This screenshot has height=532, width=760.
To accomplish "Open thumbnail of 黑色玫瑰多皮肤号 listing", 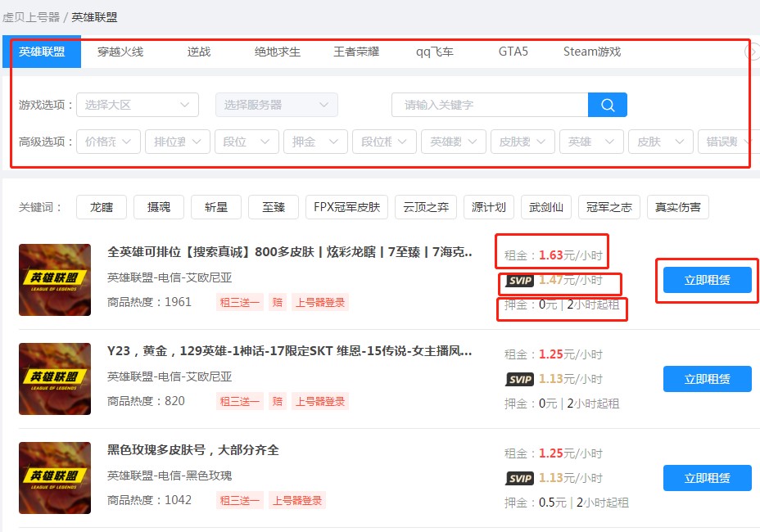I will (55, 478).
